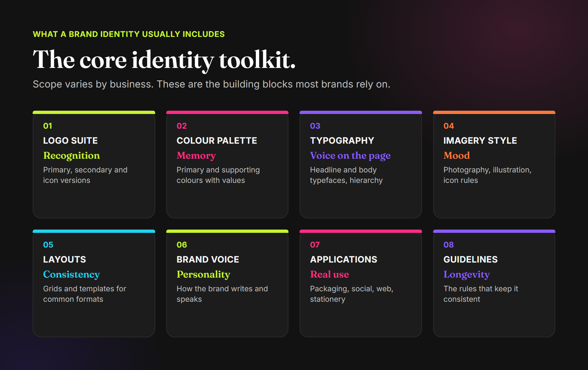The height and width of the screenshot is (370, 588).
Task: Click the pink 'Real use' label
Action: pyautogui.click(x=330, y=275)
